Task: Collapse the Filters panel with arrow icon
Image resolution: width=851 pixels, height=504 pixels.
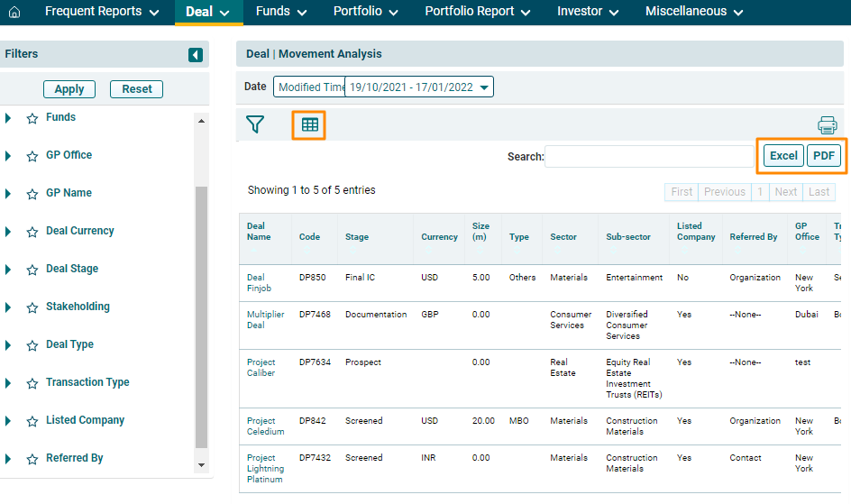Action: pos(196,55)
